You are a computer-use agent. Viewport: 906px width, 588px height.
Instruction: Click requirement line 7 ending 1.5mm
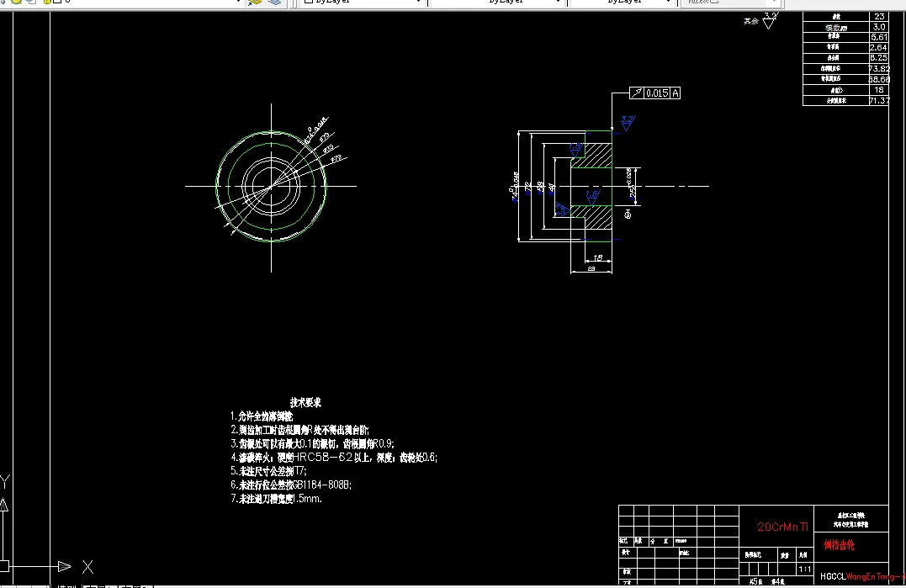coord(276,499)
